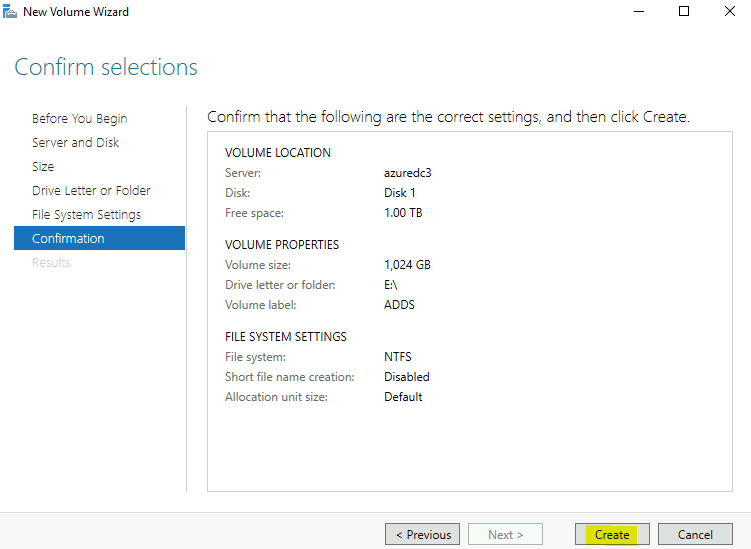Click the Cancel button
Screen dimensions: 751x549
(x=695, y=534)
